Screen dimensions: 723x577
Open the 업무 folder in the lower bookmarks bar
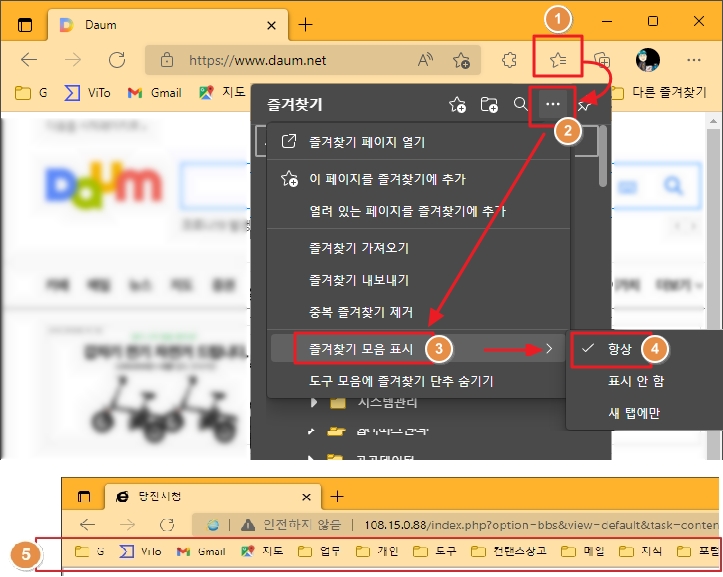[x=319, y=551]
